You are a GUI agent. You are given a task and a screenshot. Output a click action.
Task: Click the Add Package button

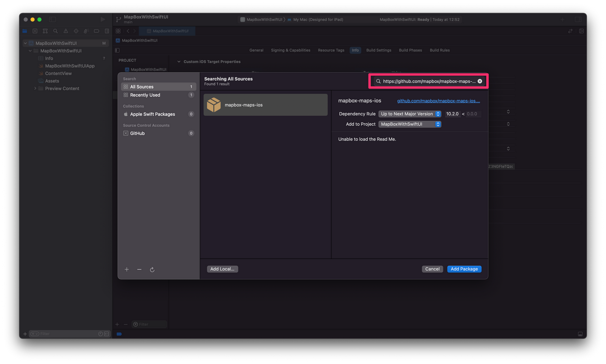pyautogui.click(x=464, y=269)
